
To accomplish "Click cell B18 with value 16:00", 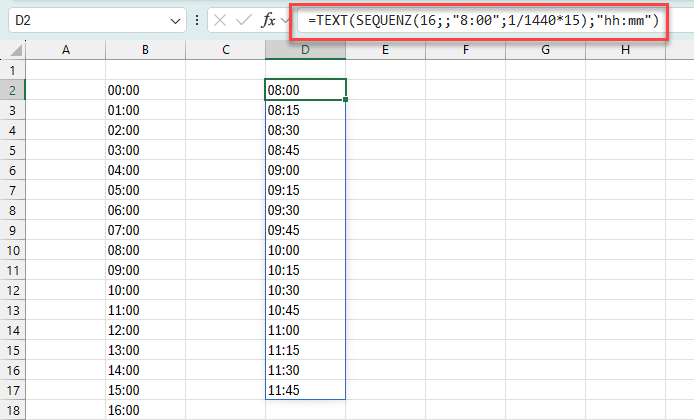I will (145, 410).
